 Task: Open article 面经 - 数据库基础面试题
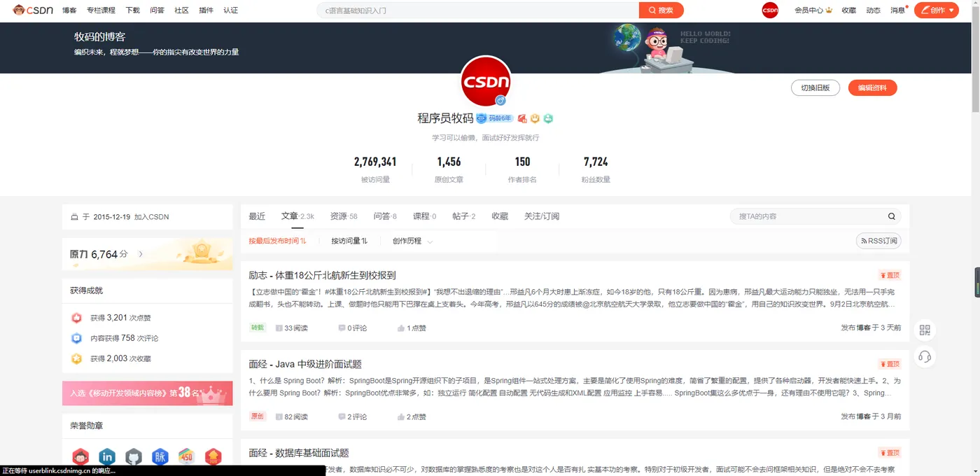[299, 453]
